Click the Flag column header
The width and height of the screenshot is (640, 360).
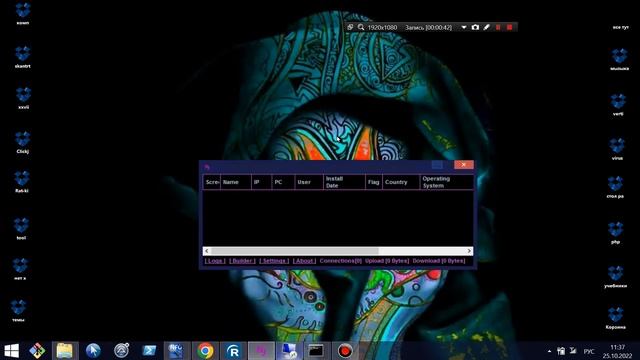pyautogui.click(x=373, y=182)
